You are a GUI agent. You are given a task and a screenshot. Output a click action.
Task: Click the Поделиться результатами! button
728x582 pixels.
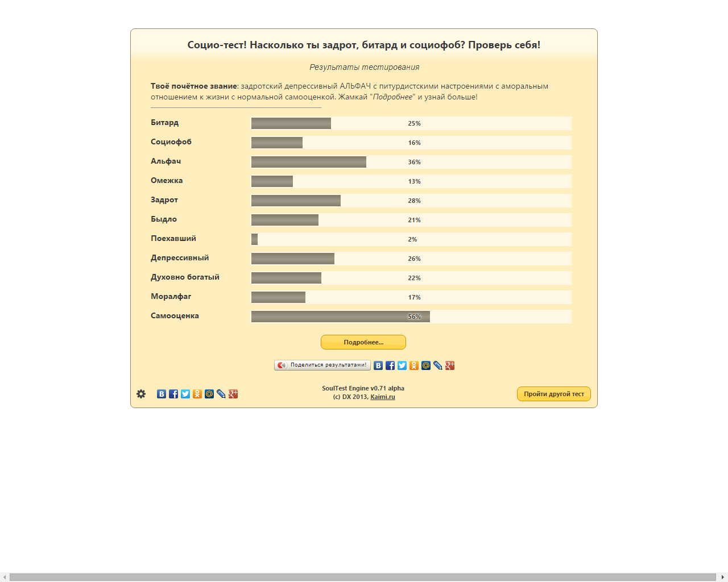pos(322,365)
